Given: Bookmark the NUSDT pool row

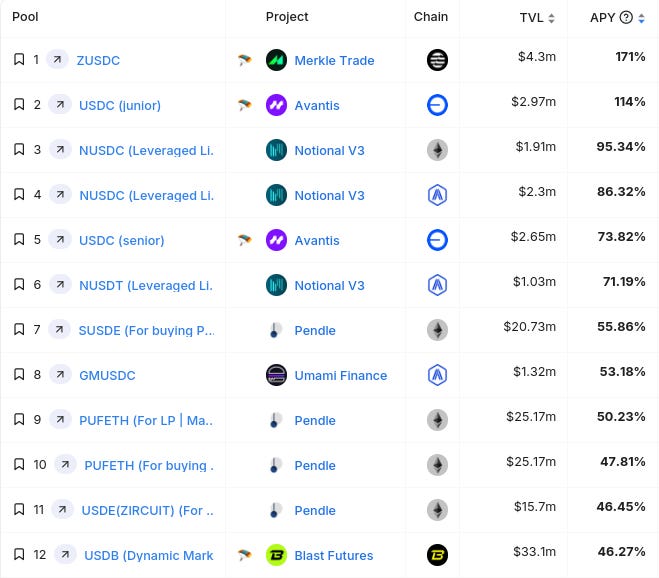Looking at the screenshot, I should 19,284.
